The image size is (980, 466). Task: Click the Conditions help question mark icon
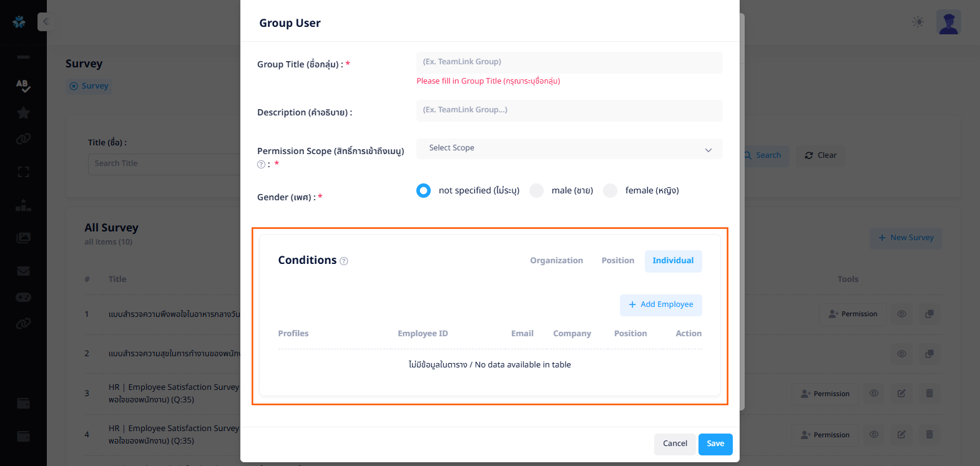pyautogui.click(x=344, y=261)
